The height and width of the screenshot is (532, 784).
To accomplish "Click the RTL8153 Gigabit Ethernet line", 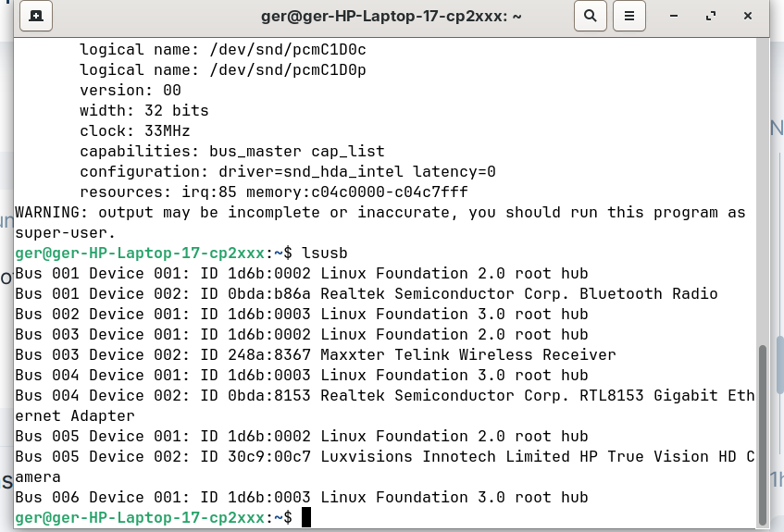I will tap(384, 395).
